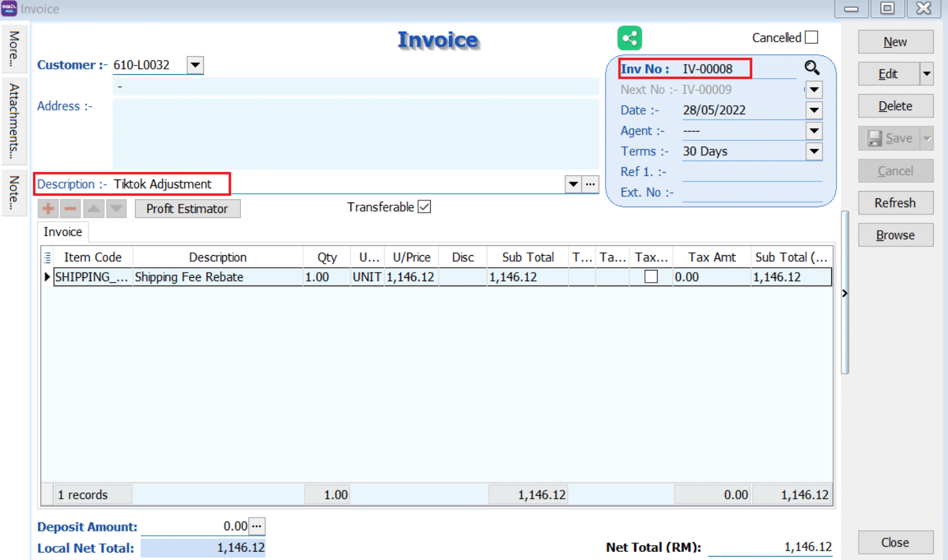Image resolution: width=948 pixels, height=560 pixels.
Task: Toggle the tax inclusive checkbox in the row
Action: pyautogui.click(x=651, y=277)
